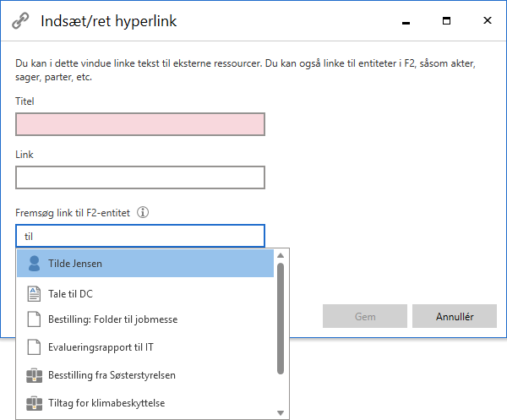Viewport: 507px width, 420px height.
Task: Close the Indsæt/ret hyperlink dialog
Action: 488,20
